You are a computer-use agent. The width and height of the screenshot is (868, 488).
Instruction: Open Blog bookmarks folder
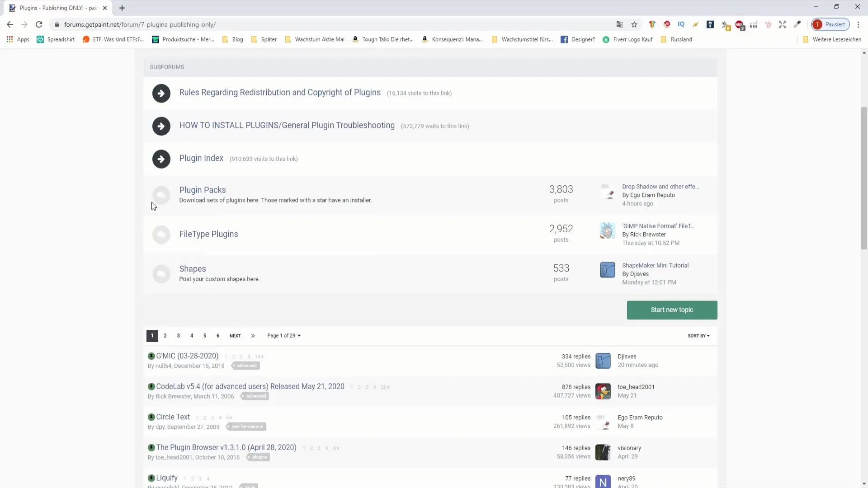coord(233,39)
